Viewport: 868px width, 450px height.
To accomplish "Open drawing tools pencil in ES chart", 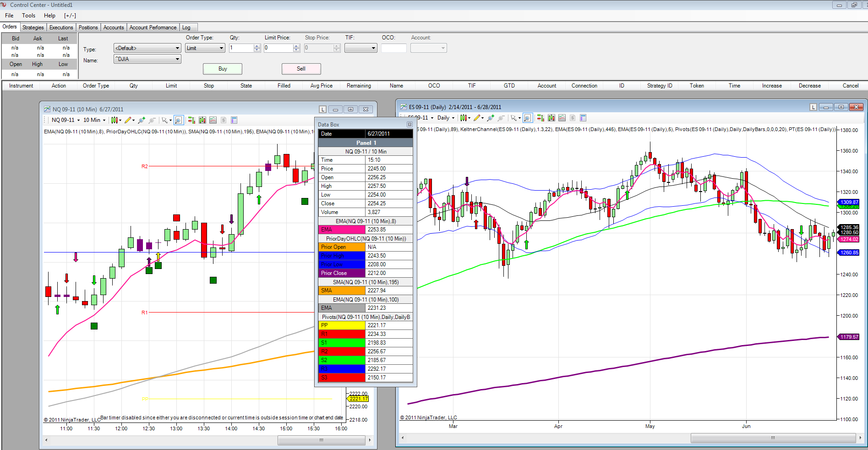I will click(478, 118).
